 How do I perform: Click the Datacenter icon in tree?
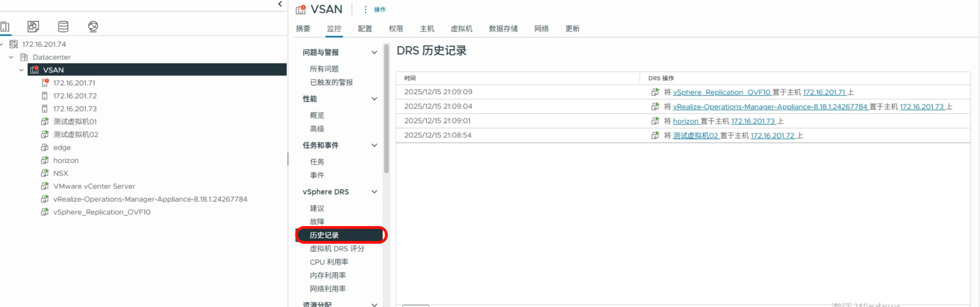24,57
